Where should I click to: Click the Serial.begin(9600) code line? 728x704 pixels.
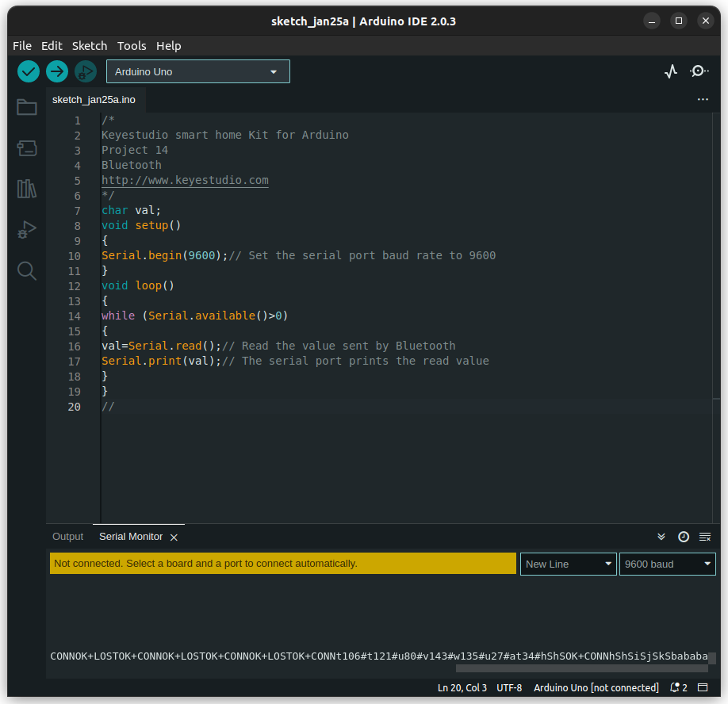pyautogui.click(x=298, y=256)
